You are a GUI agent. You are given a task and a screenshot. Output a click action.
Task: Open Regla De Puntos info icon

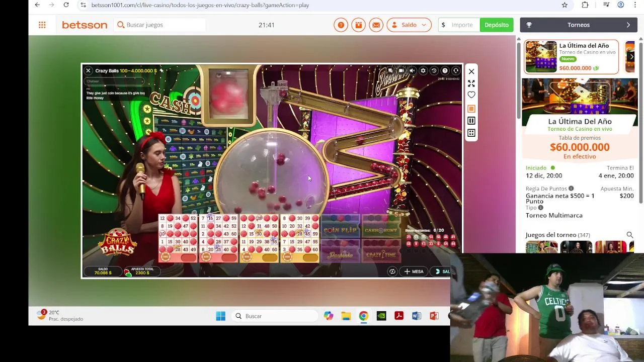(571, 189)
